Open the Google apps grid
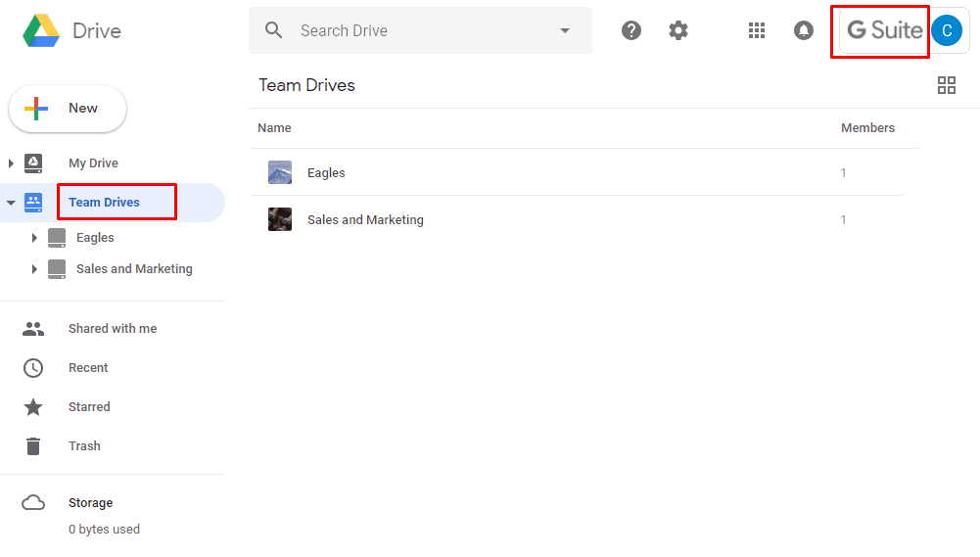 [757, 30]
